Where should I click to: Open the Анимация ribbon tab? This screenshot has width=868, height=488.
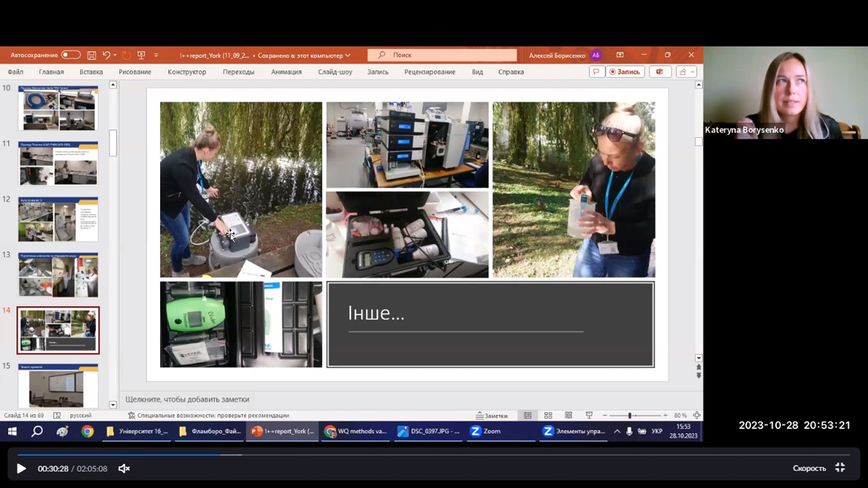tap(286, 72)
